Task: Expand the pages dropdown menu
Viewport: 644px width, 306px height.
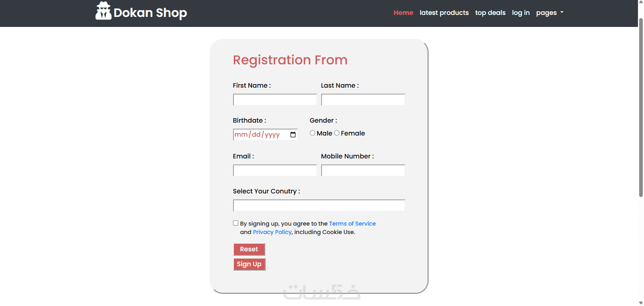Action: coord(549,13)
